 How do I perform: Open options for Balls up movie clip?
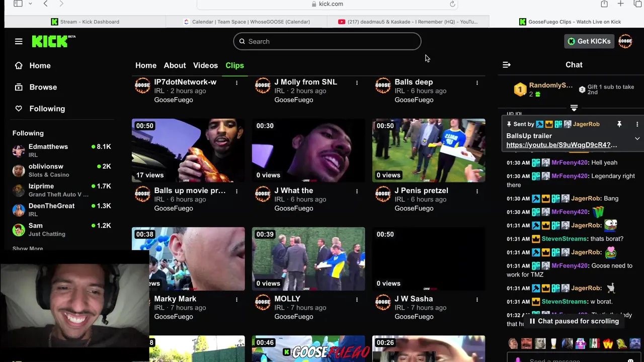[x=236, y=191]
